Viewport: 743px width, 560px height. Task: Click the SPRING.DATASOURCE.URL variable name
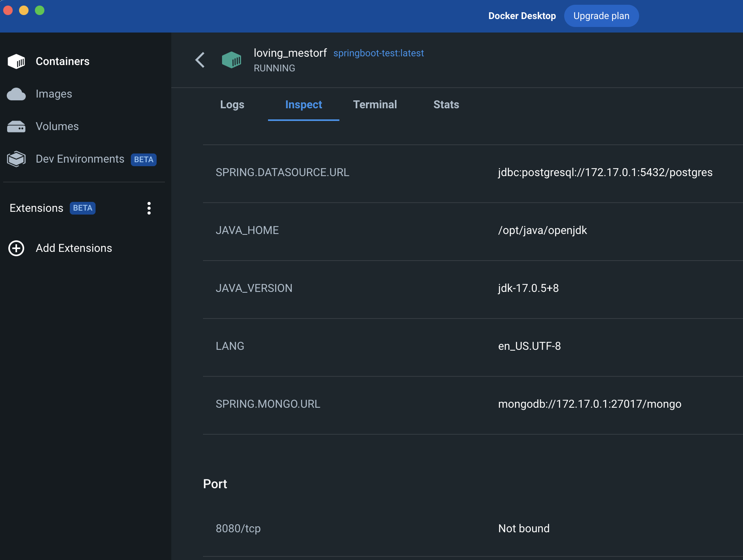282,173
